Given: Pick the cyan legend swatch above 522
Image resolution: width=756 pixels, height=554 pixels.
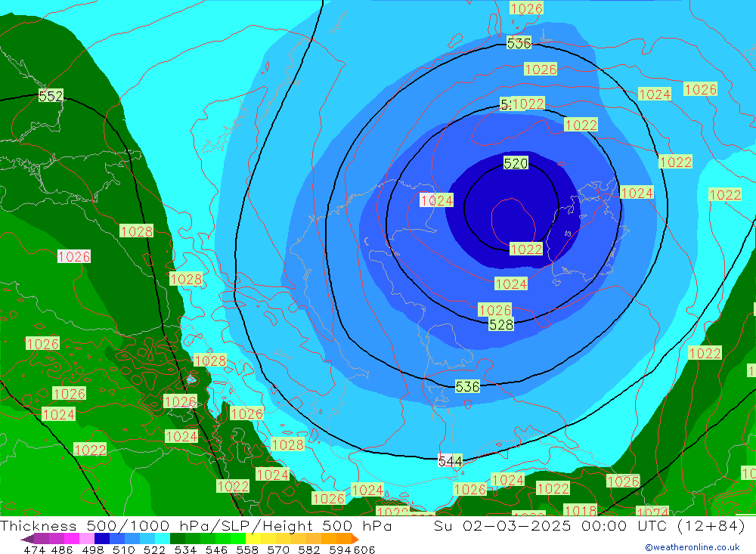Looking at the screenshot, I should point(163,539).
